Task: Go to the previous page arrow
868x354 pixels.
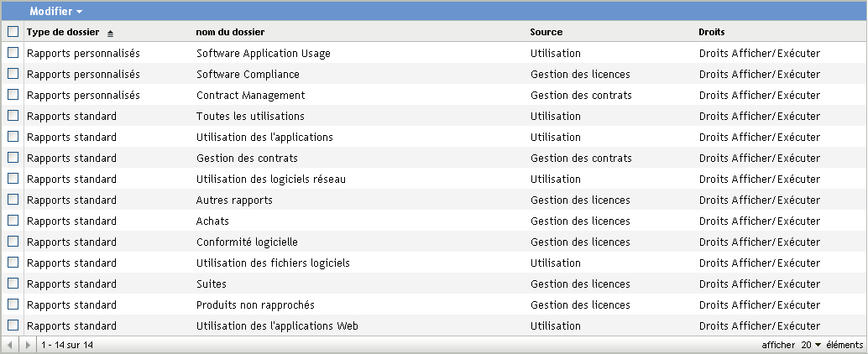Action: pyautogui.click(x=10, y=345)
